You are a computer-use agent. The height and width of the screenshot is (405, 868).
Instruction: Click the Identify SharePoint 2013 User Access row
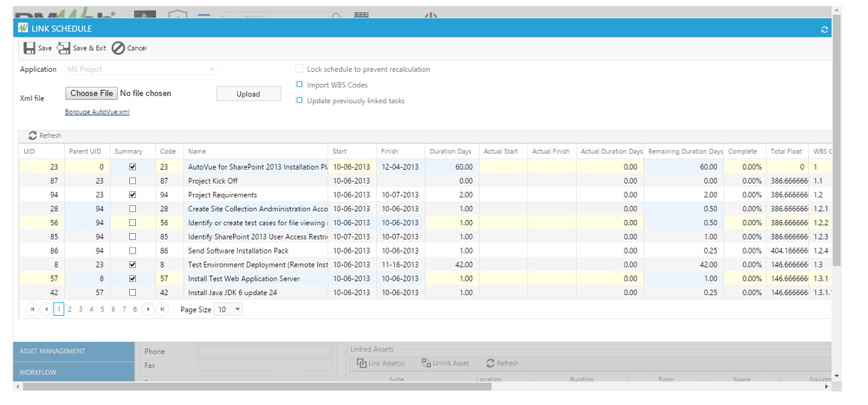pos(425,237)
